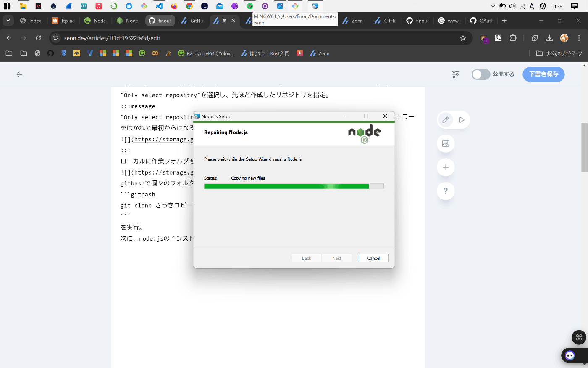Switch to preview mode play icon
This screenshot has width=588, height=368.
pos(462,120)
